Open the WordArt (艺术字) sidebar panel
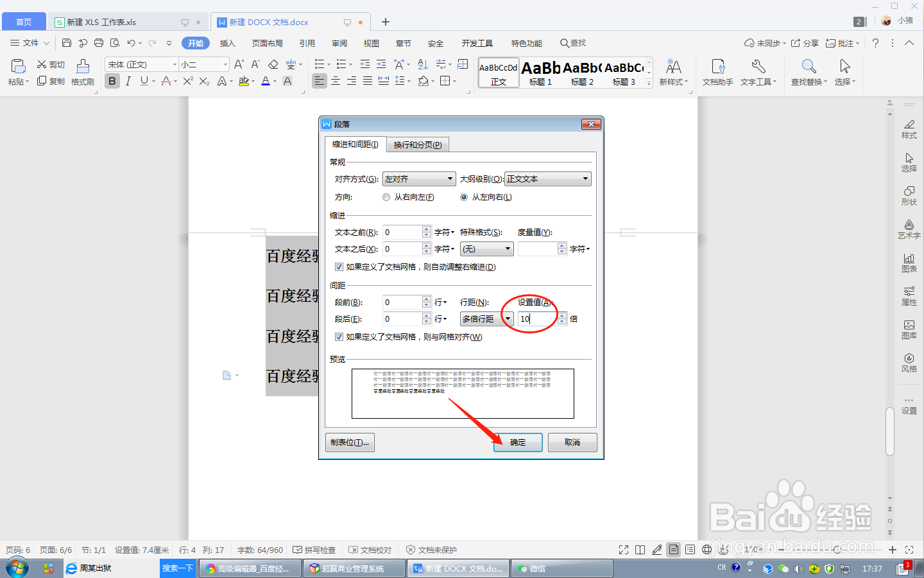This screenshot has width=924, height=578. (x=909, y=229)
